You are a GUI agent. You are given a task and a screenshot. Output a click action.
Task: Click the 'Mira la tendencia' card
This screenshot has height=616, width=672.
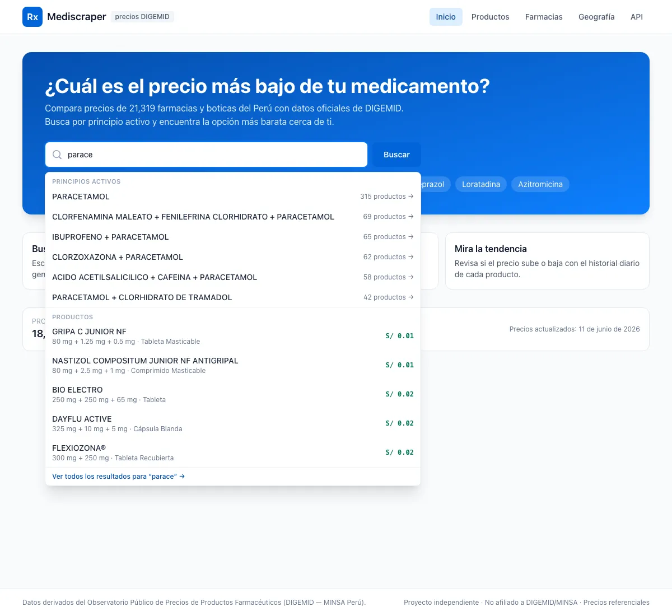tap(547, 261)
